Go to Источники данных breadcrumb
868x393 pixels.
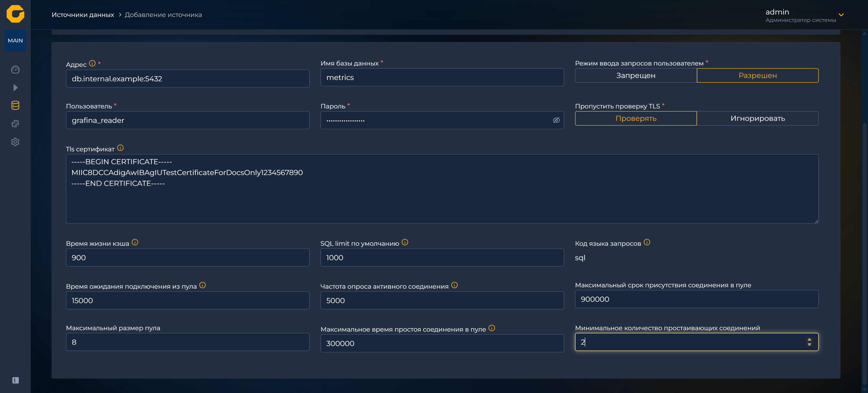click(83, 15)
